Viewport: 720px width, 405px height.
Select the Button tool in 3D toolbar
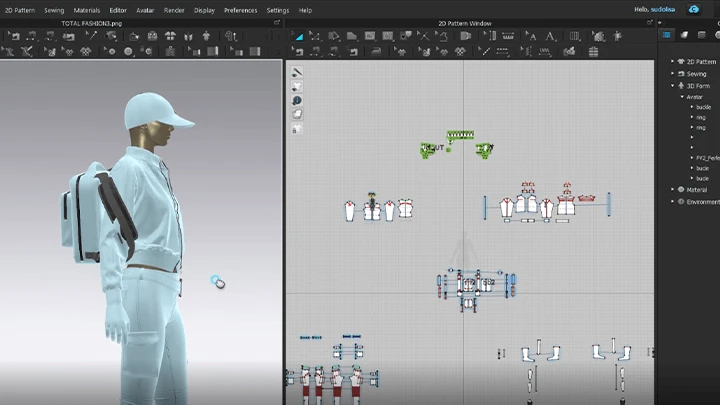click(129, 51)
